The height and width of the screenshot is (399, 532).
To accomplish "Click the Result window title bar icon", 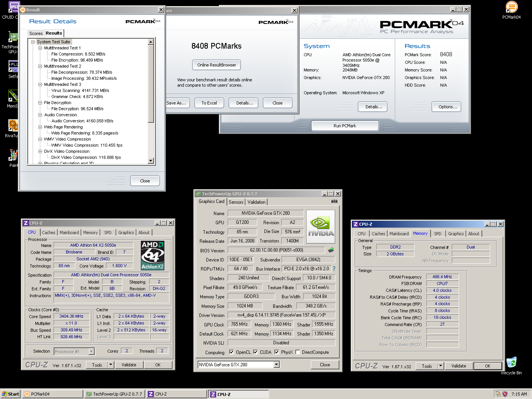I will (x=23, y=10).
